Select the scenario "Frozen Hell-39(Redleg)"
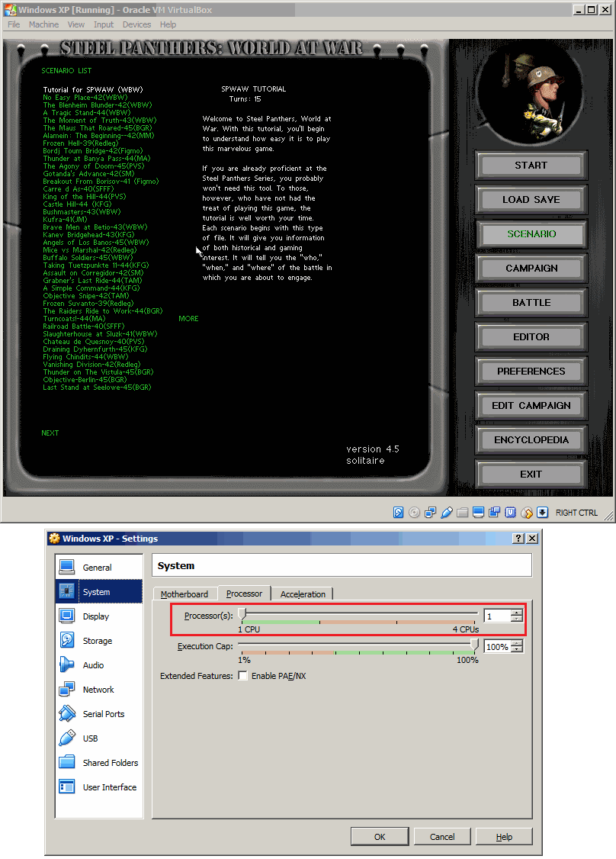This screenshot has height=859, width=616. tap(81, 143)
